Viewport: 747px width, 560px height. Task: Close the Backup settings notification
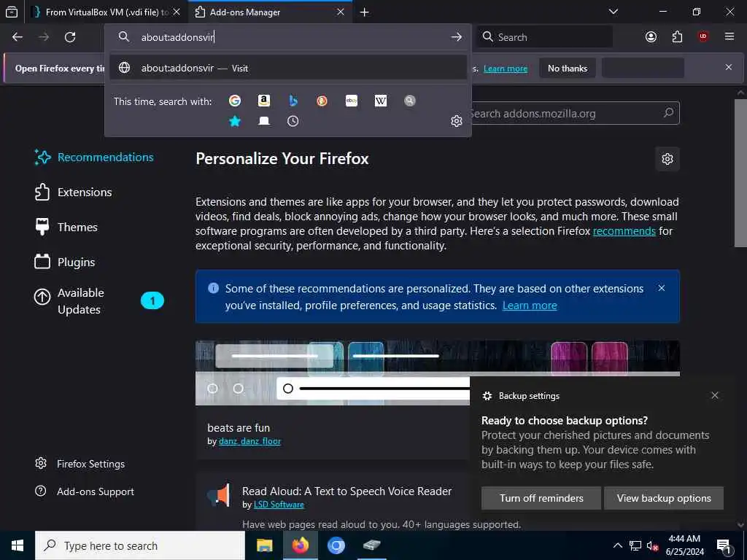point(715,395)
